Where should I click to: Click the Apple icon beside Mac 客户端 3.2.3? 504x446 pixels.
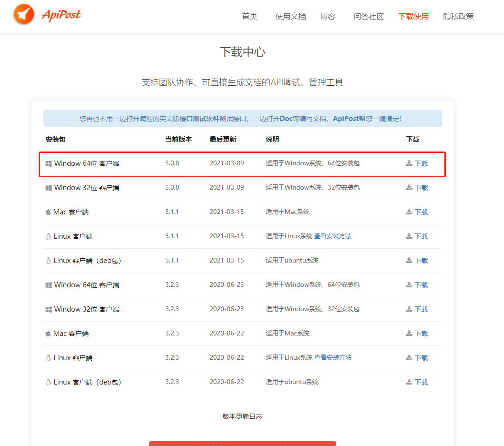click(x=47, y=333)
